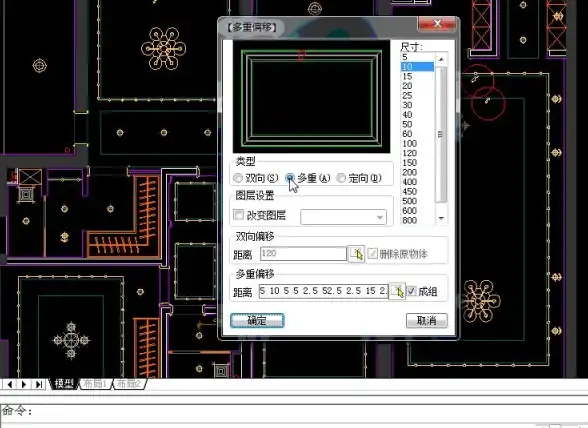Close the 多重偏移 dialog

(437, 24)
